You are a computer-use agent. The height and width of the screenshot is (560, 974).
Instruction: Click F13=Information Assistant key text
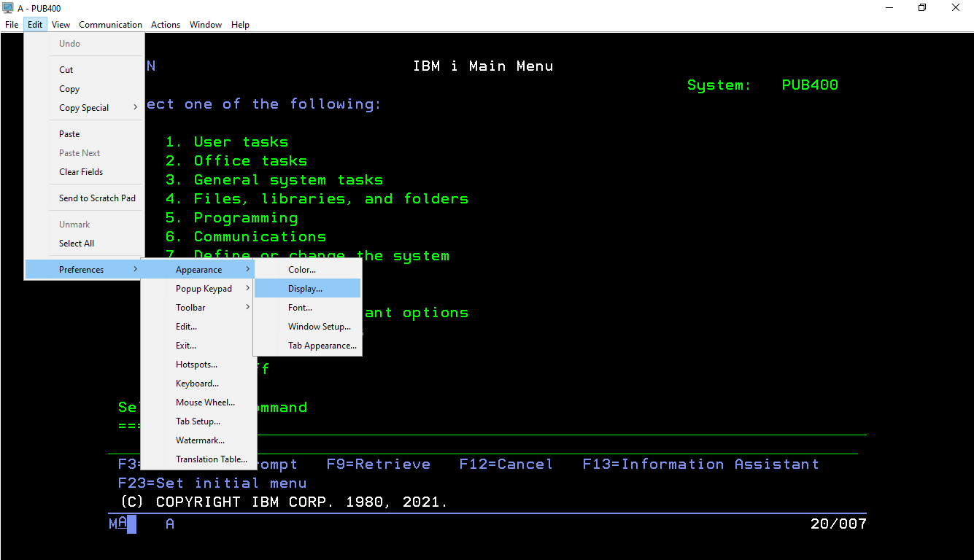point(701,464)
